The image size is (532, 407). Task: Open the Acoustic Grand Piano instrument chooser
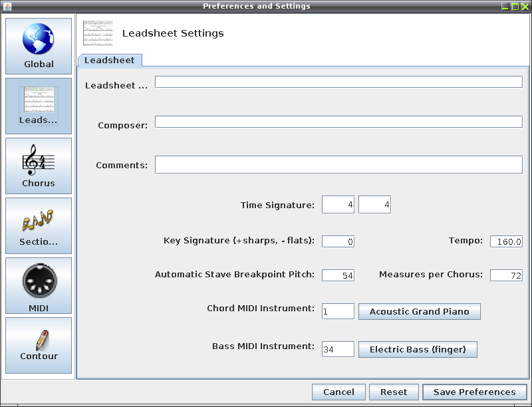click(x=420, y=311)
